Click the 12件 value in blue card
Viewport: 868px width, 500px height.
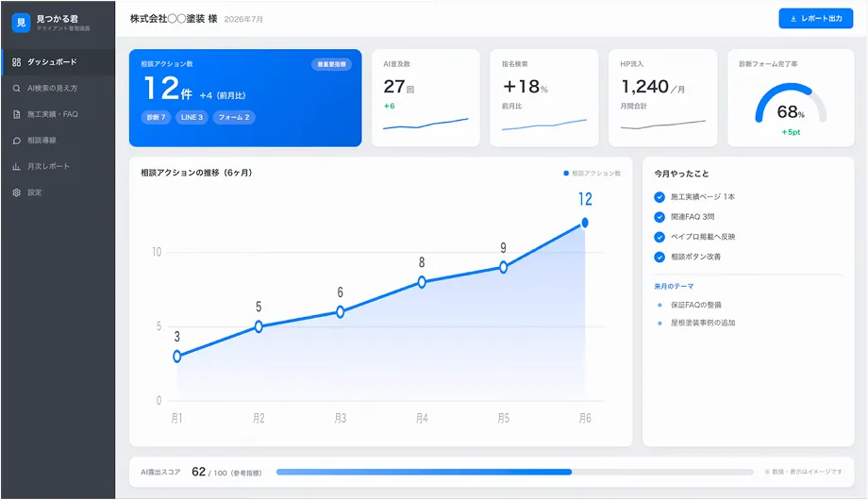click(x=168, y=89)
